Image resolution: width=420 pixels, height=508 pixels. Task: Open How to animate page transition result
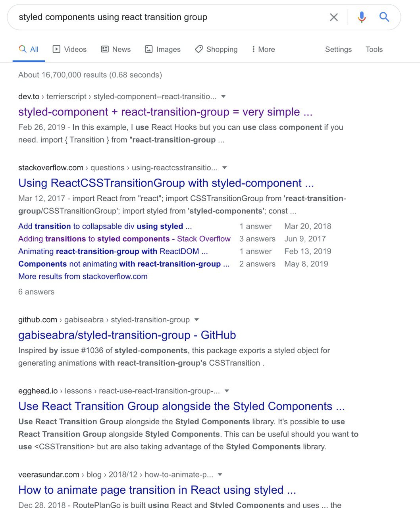click(157, 490)
